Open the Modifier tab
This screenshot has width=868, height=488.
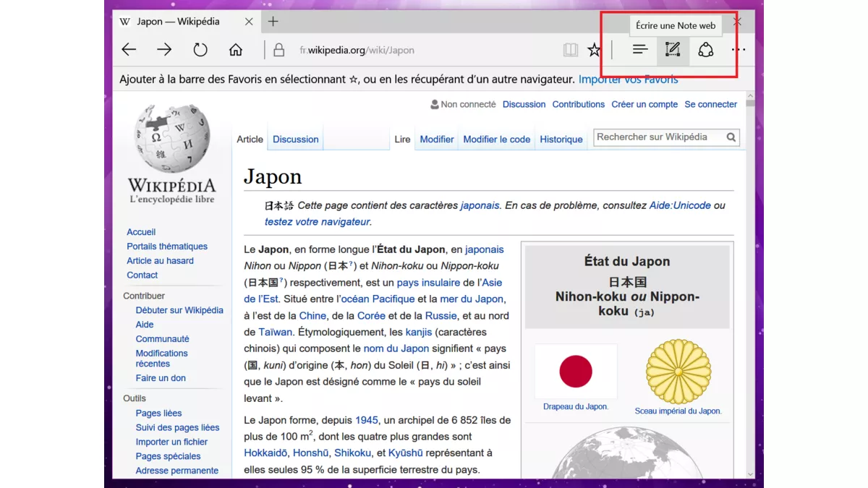pyautogui.click(x=437, y=140)
